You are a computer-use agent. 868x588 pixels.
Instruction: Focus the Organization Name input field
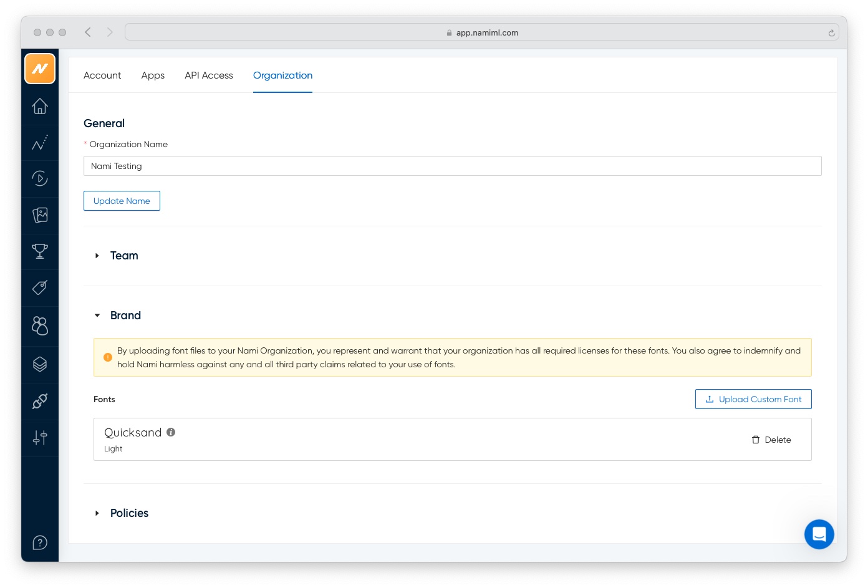coord(453,166)
